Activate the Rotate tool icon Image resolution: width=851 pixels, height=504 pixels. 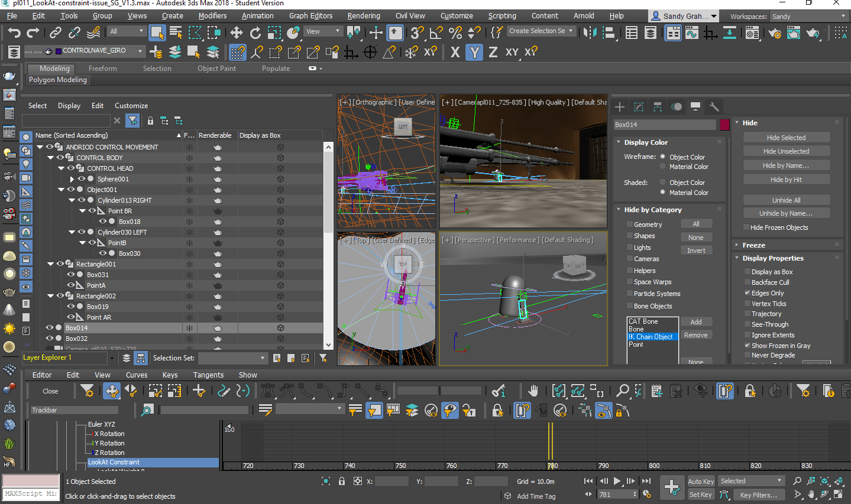255,32
